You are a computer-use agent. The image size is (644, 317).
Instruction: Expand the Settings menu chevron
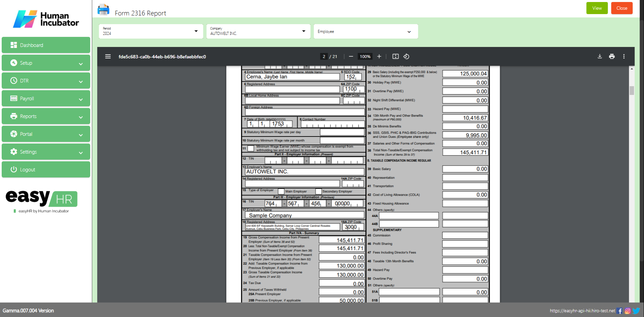[x=81, y=153]
